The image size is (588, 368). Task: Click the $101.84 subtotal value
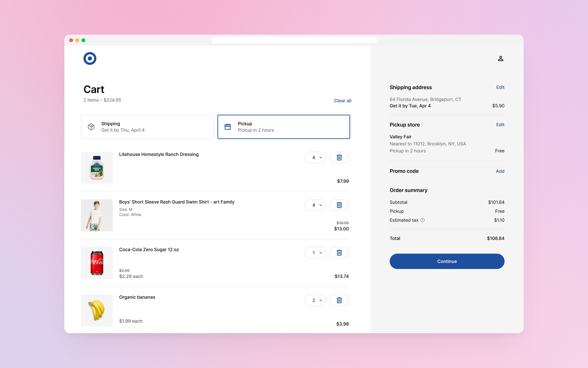click(x=496, y=202)
